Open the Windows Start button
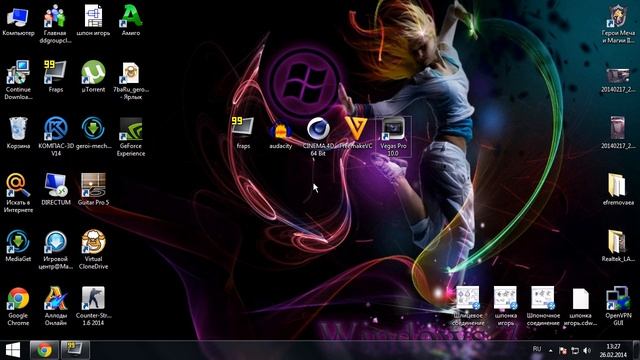Screen dimensions: 640x360 [x=13, y=350]
